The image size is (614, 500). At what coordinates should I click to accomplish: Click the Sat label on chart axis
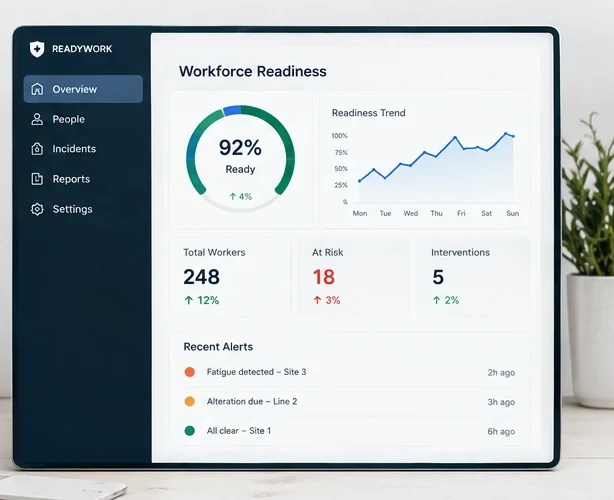tap(486, 213)
